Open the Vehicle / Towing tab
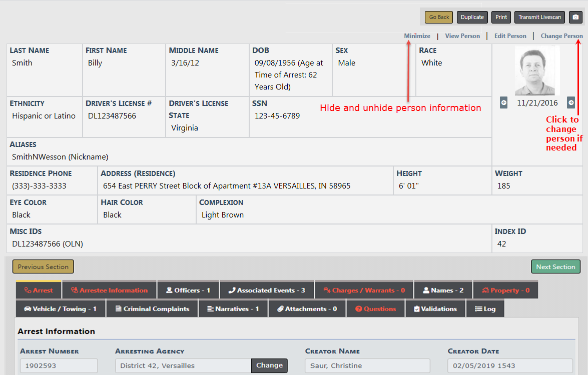 (61, 309)
